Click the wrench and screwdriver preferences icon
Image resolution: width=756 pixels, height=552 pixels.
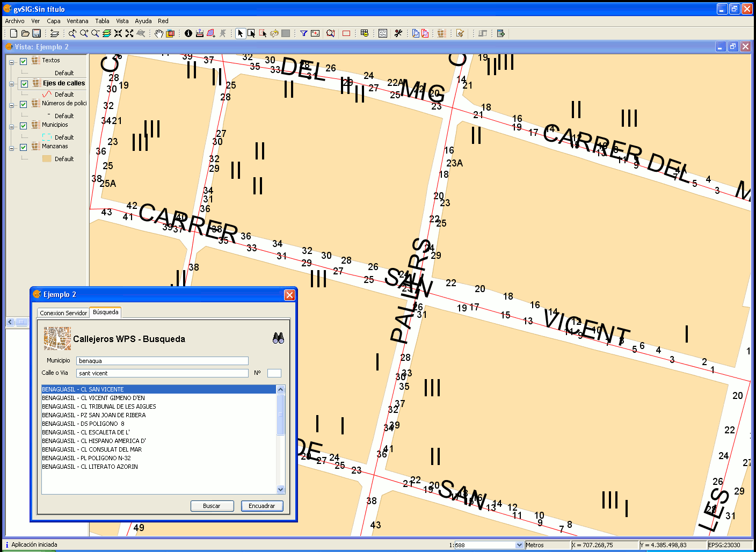coord(398,33)
